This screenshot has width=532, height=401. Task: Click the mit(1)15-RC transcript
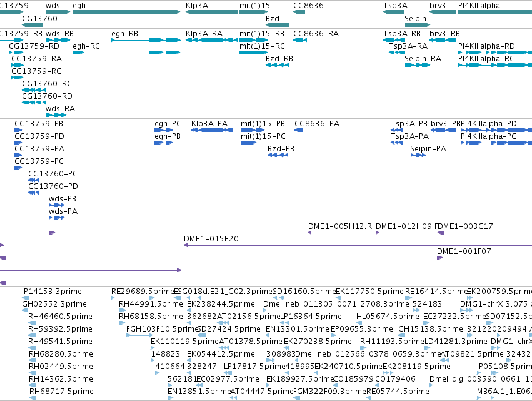point(253,53)
